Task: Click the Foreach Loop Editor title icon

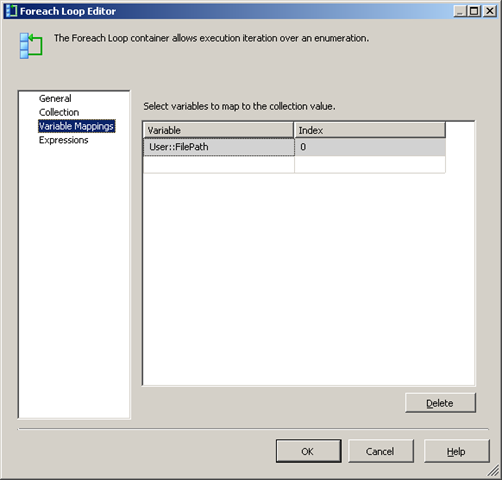Action: (12, 11)
